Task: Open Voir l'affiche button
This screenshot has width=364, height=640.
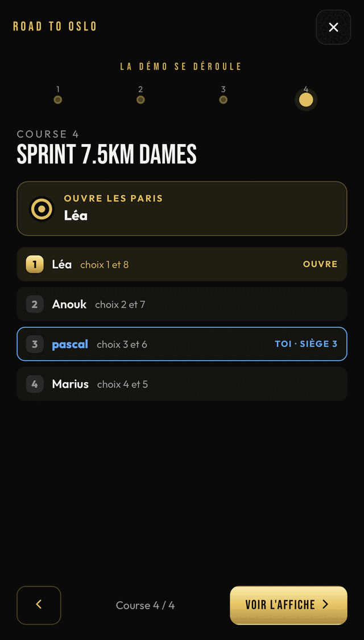Action: (288, 605)
